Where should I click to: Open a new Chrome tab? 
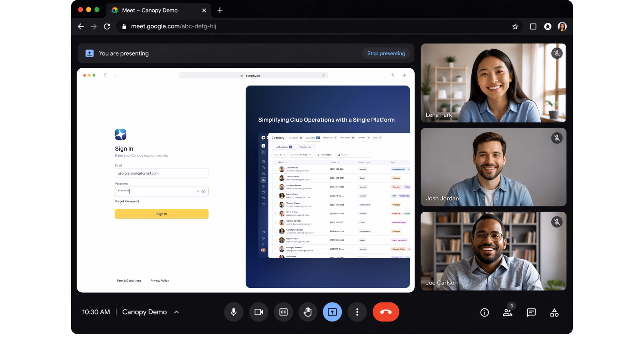click(220, 10)
